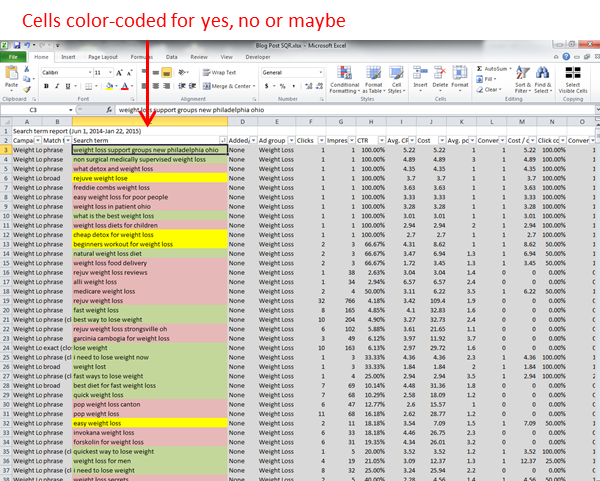
Task: Open filter dropdown on Cost column
Action: 442,140
